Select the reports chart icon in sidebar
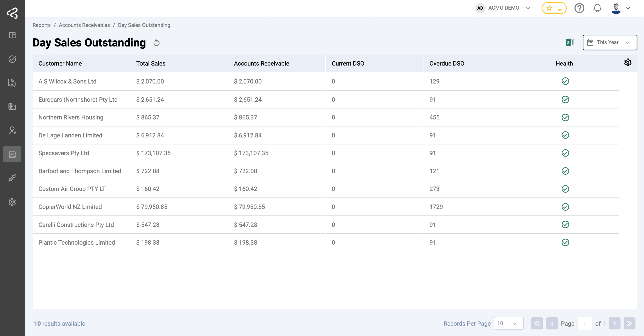 (12, 154)
